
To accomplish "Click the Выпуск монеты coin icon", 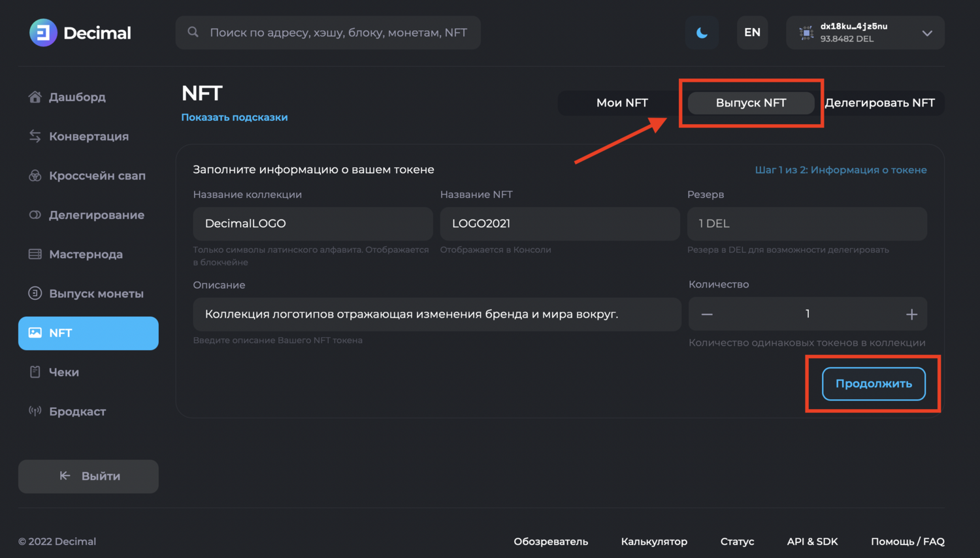I will point(35,293).
